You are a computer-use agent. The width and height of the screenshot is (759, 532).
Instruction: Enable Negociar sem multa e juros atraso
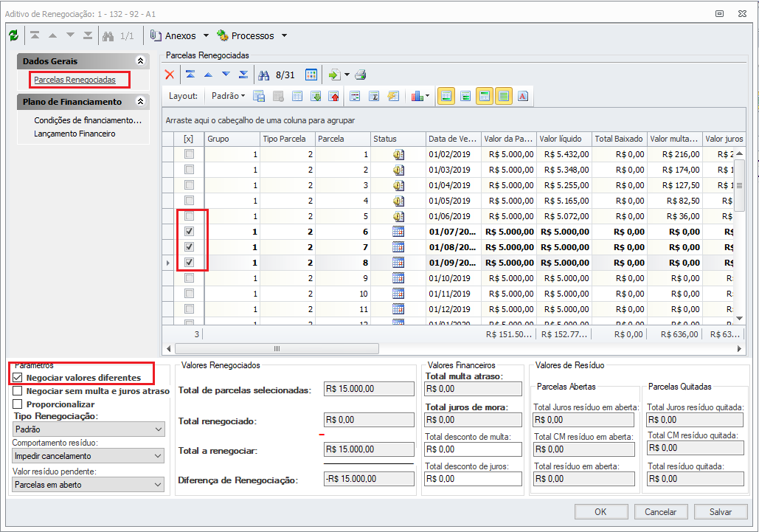point(18,390)
